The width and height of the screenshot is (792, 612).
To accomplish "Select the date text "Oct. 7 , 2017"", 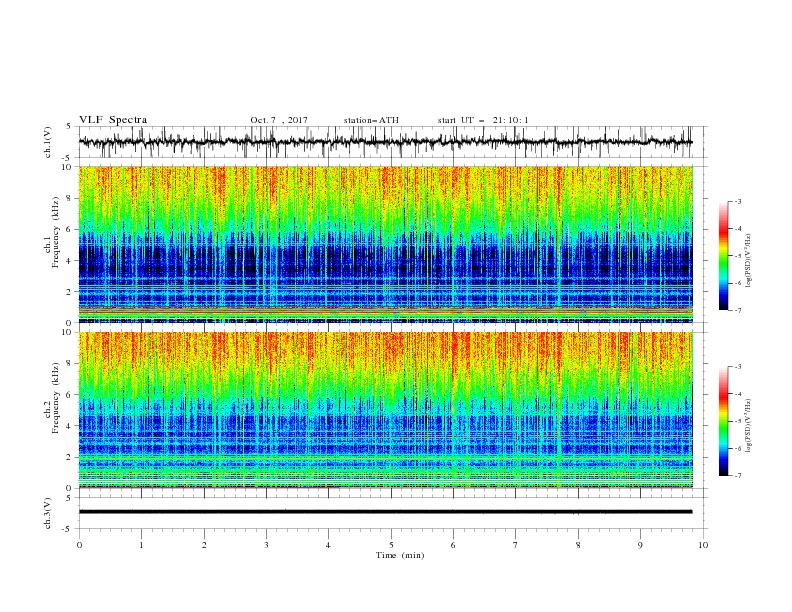I will click(279, 120).
